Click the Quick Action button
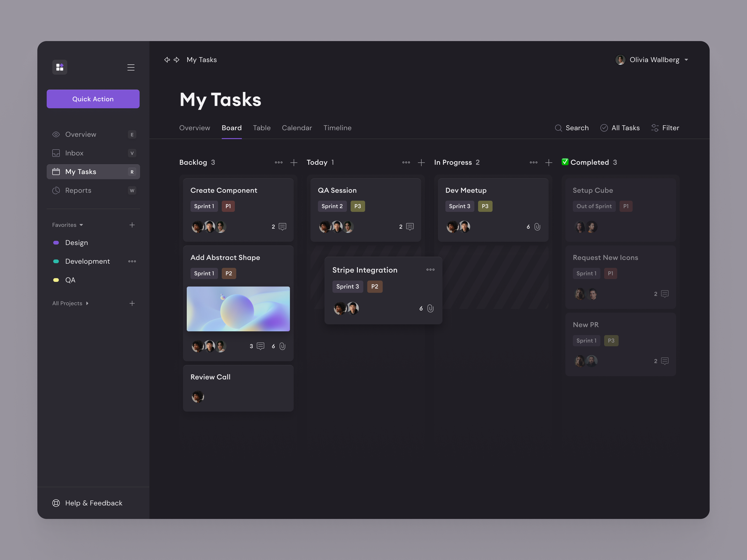This screenshot has width=747, height=560. [x=93, y=99]
